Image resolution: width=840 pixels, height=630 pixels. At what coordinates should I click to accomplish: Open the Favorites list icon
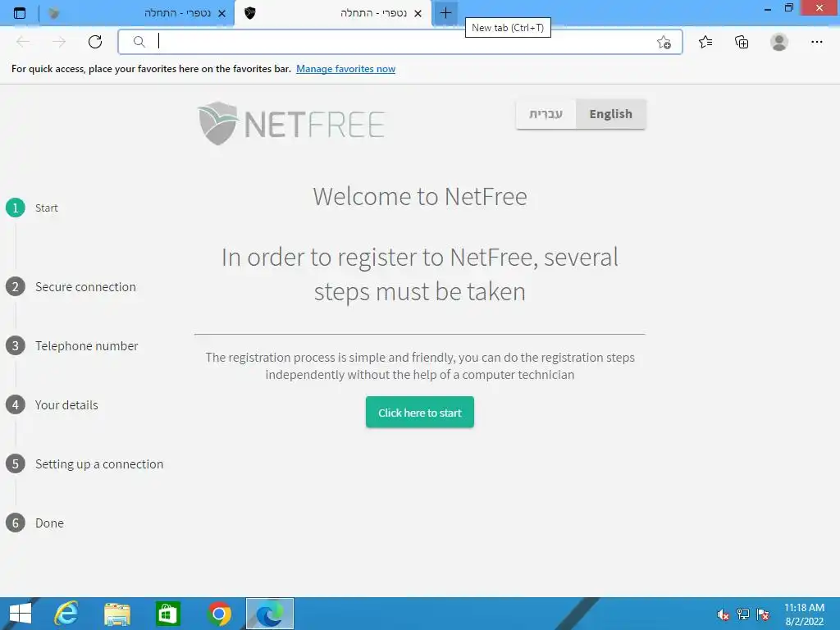point(705,42)
